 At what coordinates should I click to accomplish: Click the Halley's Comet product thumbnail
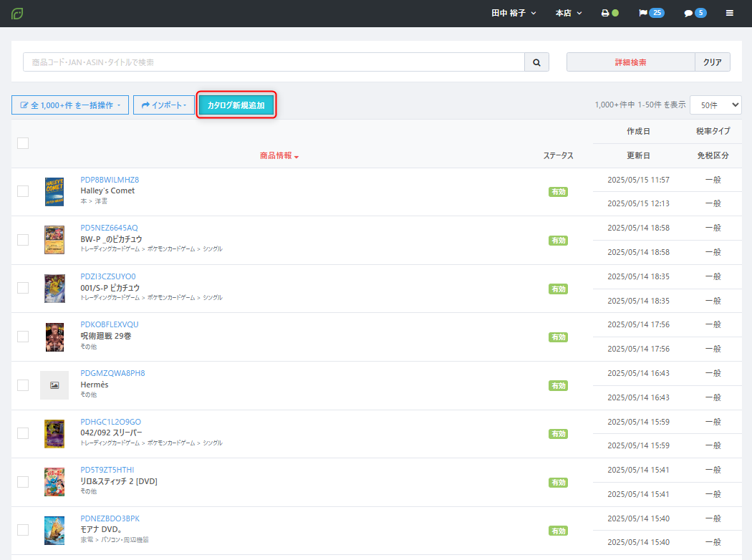54,192
